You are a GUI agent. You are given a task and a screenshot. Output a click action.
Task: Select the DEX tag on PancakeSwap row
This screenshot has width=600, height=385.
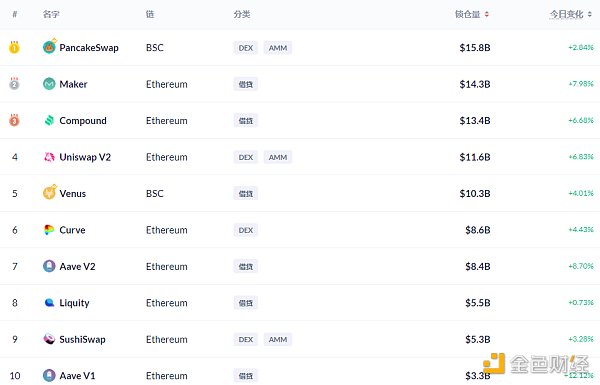(x=246, y=48)
